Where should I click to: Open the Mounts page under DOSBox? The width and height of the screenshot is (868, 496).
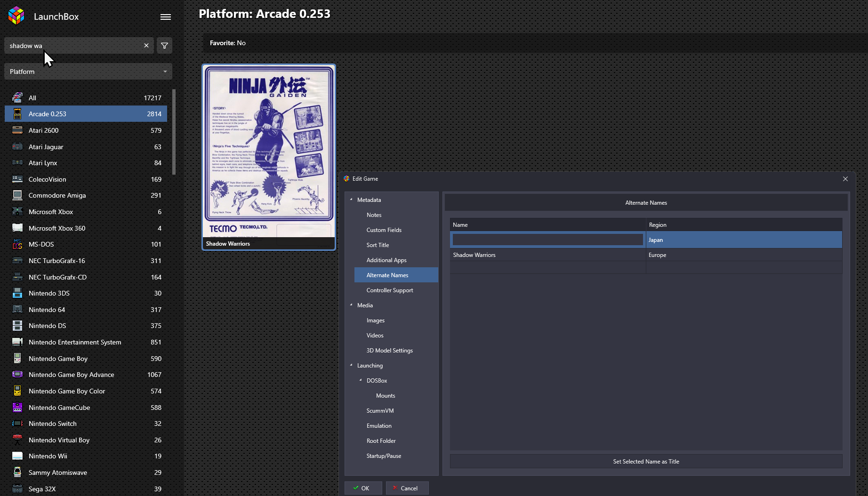tap(386, 396)
